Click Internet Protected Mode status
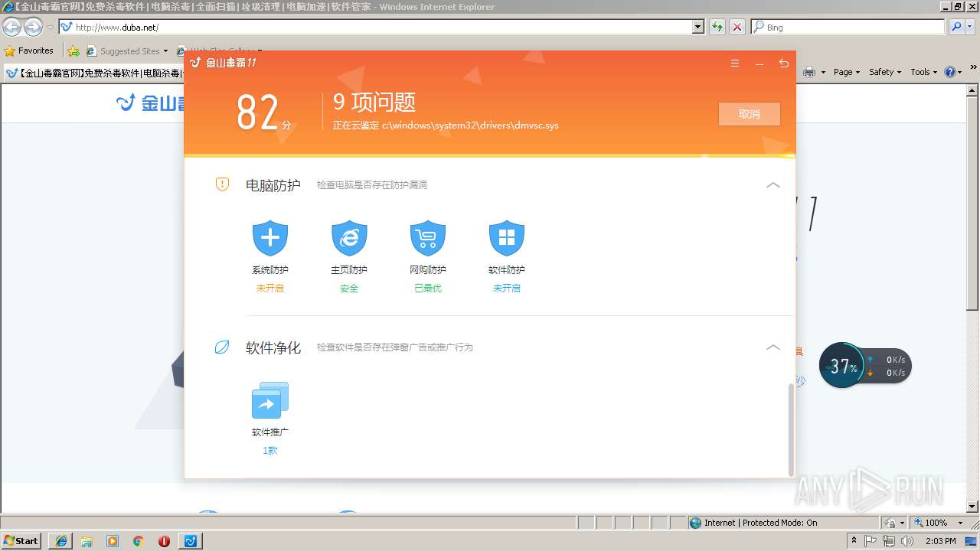The width and height of the screenshot is (980, 551). pos(753,523)
